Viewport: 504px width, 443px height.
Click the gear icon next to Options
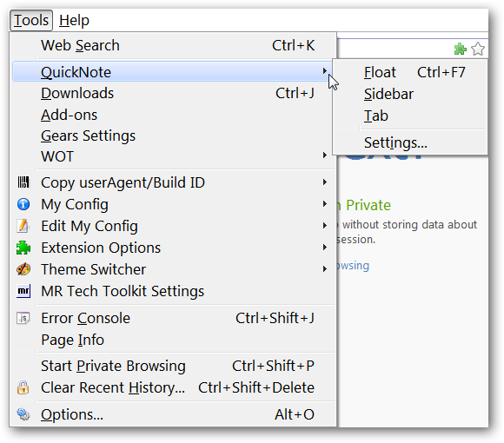tap(23, 414)
